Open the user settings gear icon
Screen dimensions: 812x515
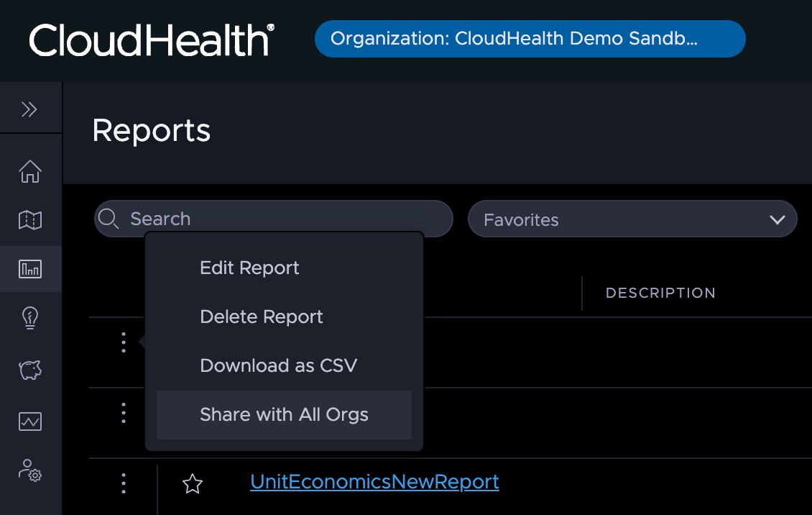click(x=30, y=470)
